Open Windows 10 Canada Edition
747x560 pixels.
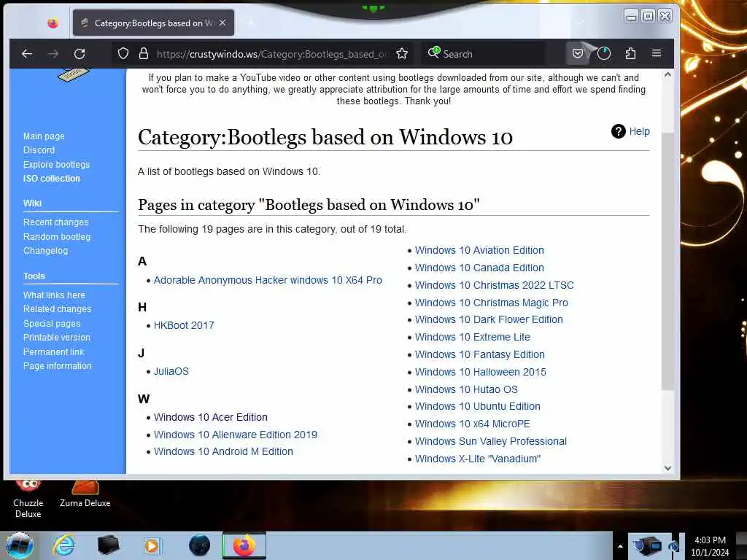479,268
